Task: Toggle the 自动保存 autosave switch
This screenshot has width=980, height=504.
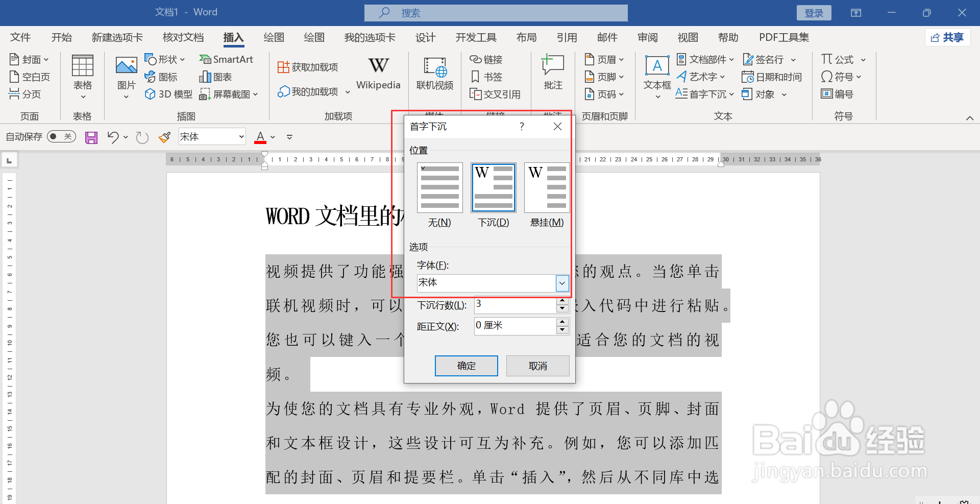Action: tap(61, 137)
